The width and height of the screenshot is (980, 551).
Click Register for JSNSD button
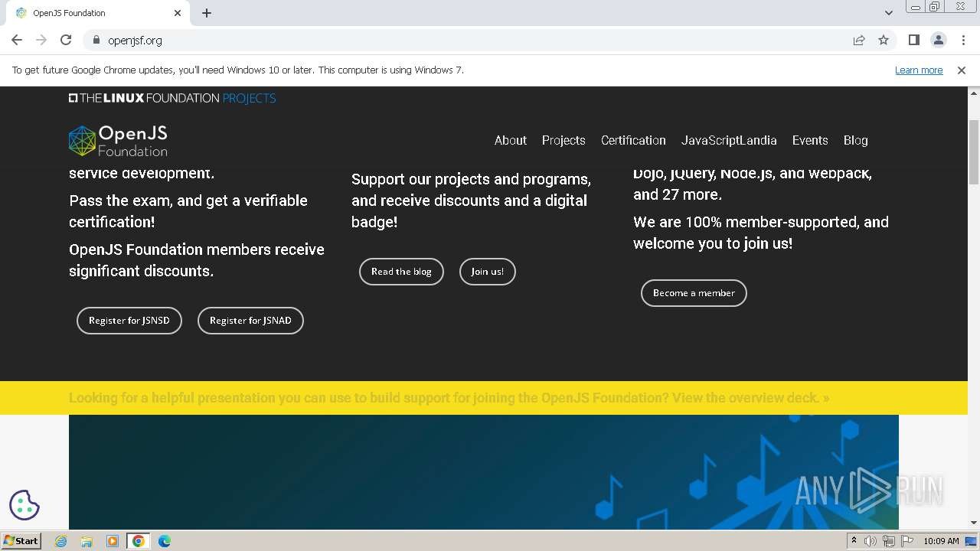(129, 321)
